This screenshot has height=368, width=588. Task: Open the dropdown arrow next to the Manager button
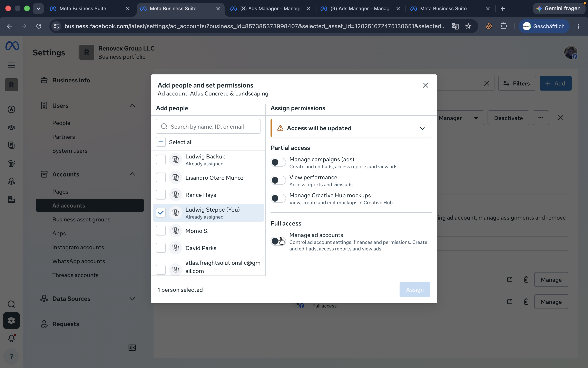pos(476,118)
